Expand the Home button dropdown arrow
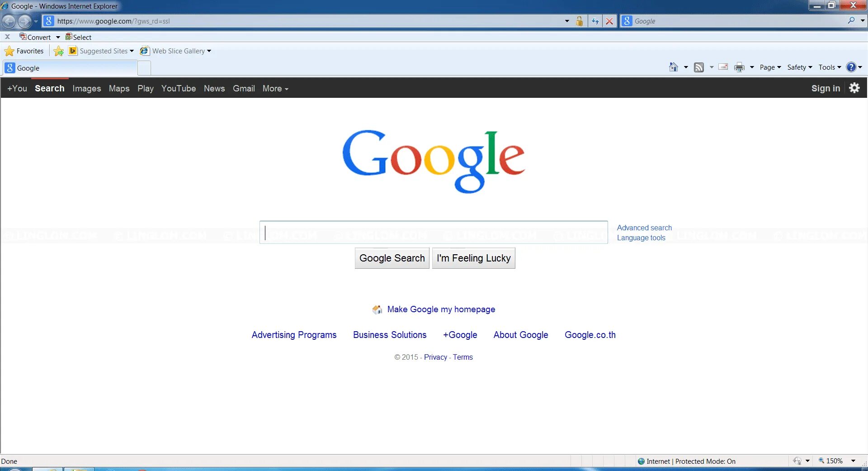This screenshot has width=868, height=471. tap(686, 67)
